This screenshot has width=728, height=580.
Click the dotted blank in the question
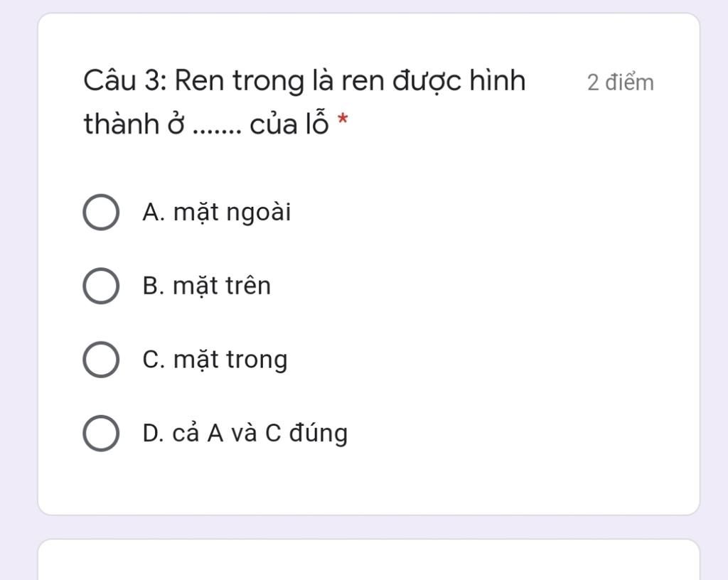pos(218,128)
